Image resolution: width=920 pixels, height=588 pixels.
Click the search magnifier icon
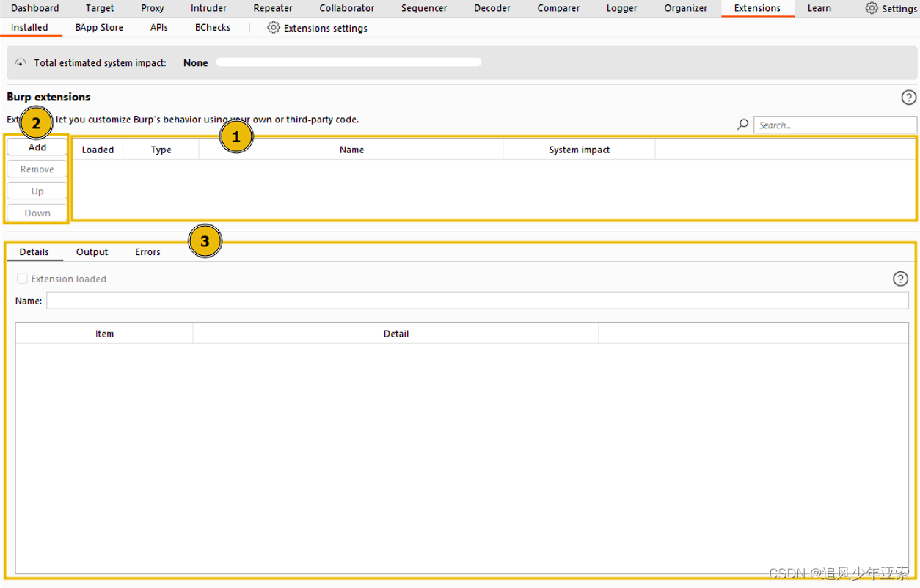pyautogui.click(x=742, y=124)
